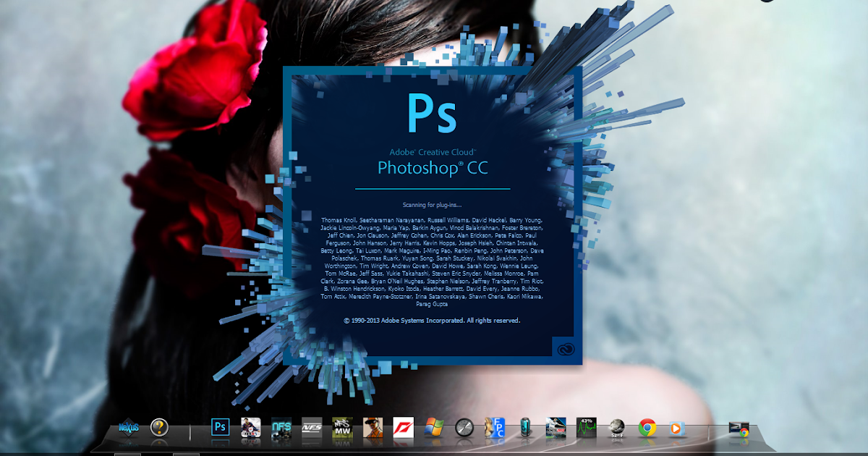Open the analog clock dock icon
868x456 pixels.
[x=464, y=428]
